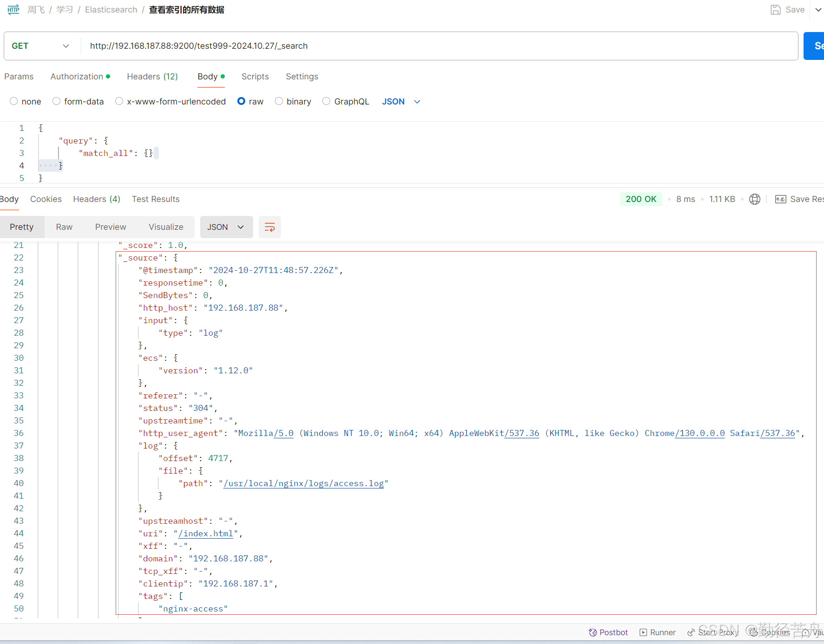Screen dimensions: 824x644
Task: Select the raw body radio button
Action: [x=242, y=101]
